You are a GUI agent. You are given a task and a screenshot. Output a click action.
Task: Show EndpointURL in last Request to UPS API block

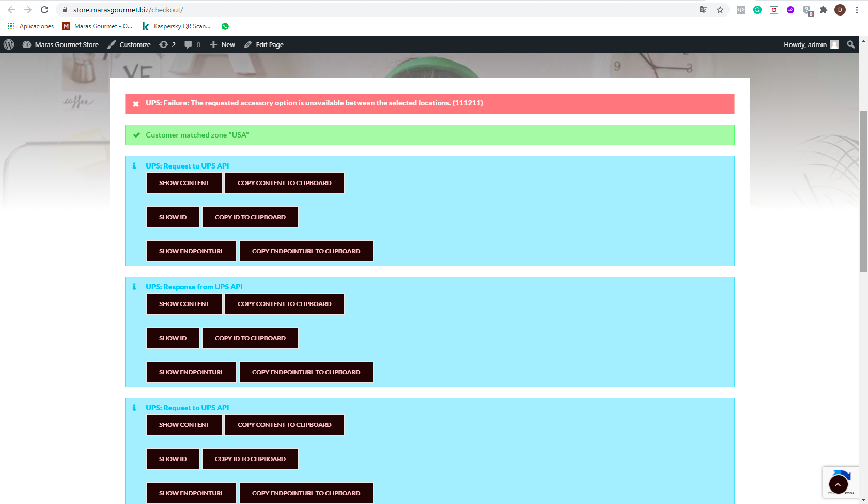(x=192, y=493)
